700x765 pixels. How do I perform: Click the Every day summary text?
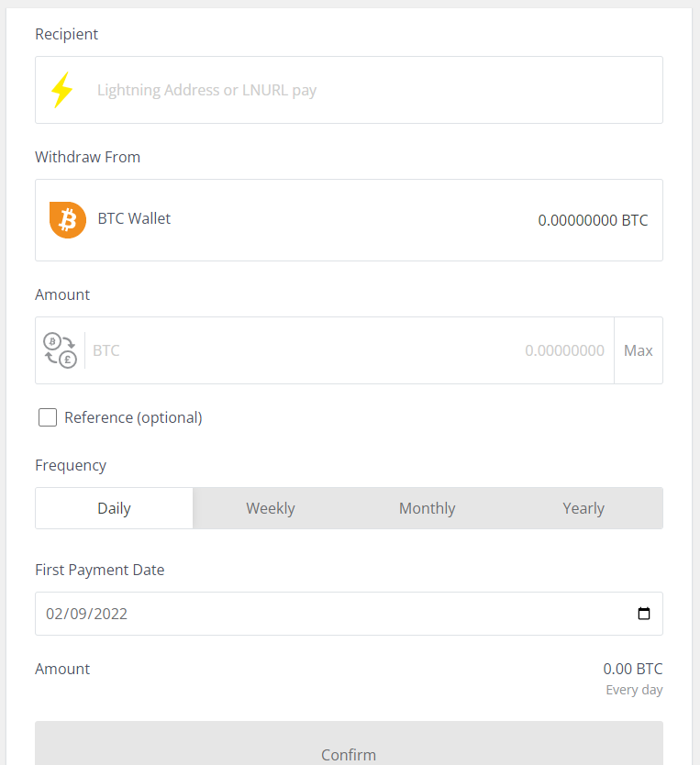click(634, 691)
